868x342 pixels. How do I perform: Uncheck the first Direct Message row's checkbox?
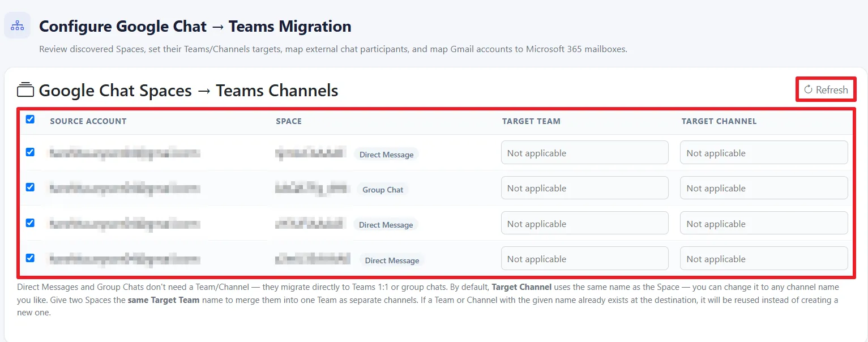30,152
